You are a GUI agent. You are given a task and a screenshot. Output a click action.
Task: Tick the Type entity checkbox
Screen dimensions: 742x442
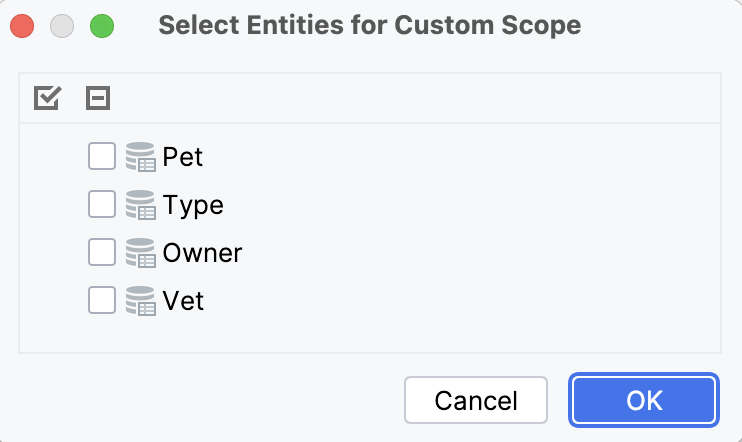point(102,205)
